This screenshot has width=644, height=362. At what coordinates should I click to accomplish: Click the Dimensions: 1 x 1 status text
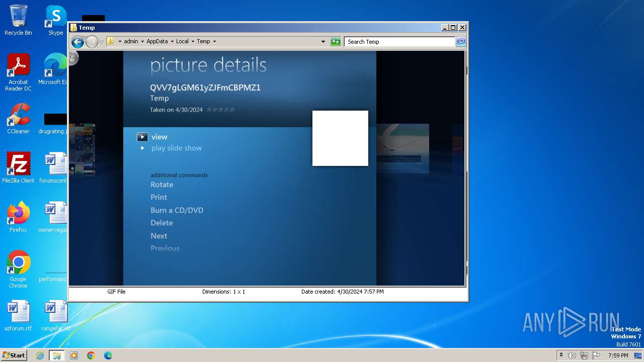click(223, 292)
